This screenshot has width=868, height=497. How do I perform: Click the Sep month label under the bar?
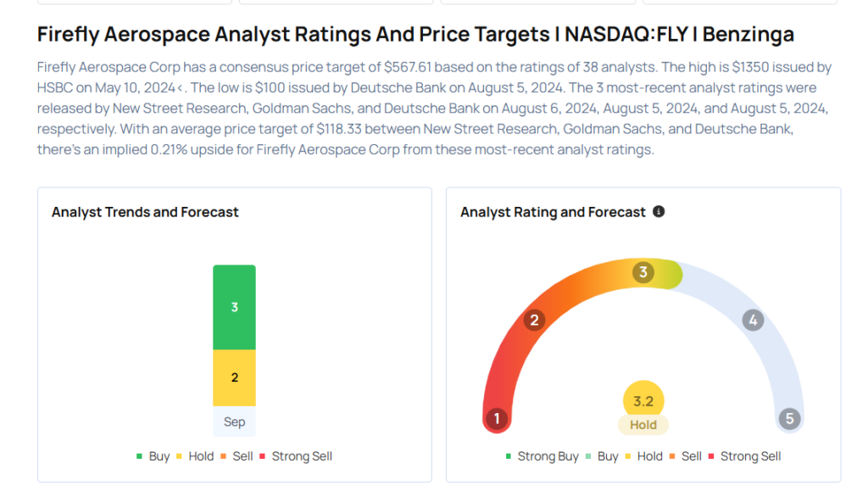[x=234, y=422]
